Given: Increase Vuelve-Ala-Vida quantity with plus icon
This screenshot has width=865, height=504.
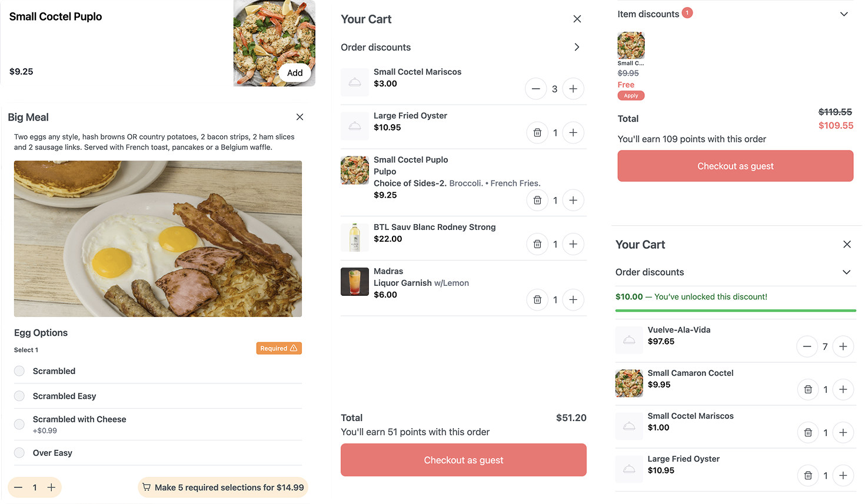Looking at the screenshot, I should [x=843, y=346].
